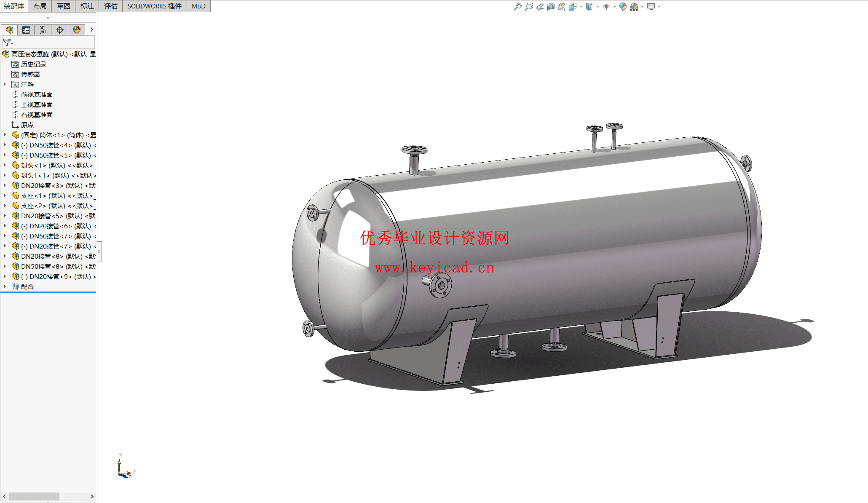The width and height of the screenshot is (868, 503).
Task: Select the 前视基准面 plane
Action: tap(32, 95)
